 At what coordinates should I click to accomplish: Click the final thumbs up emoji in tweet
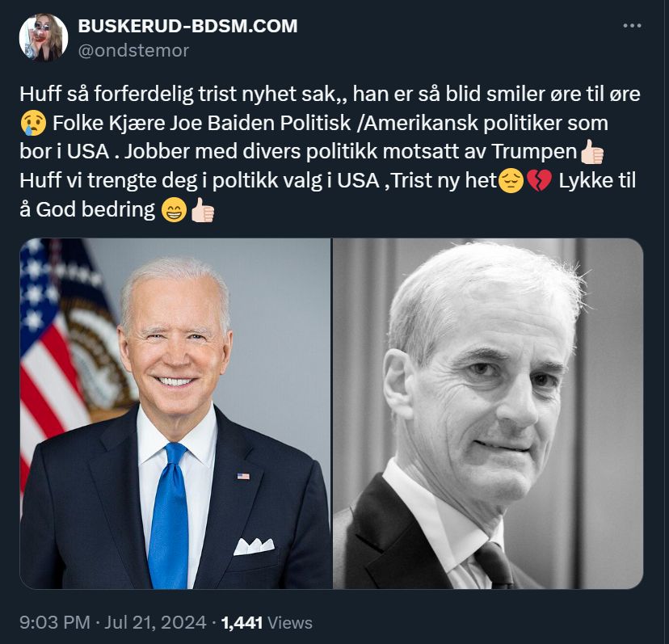(202, 210)
